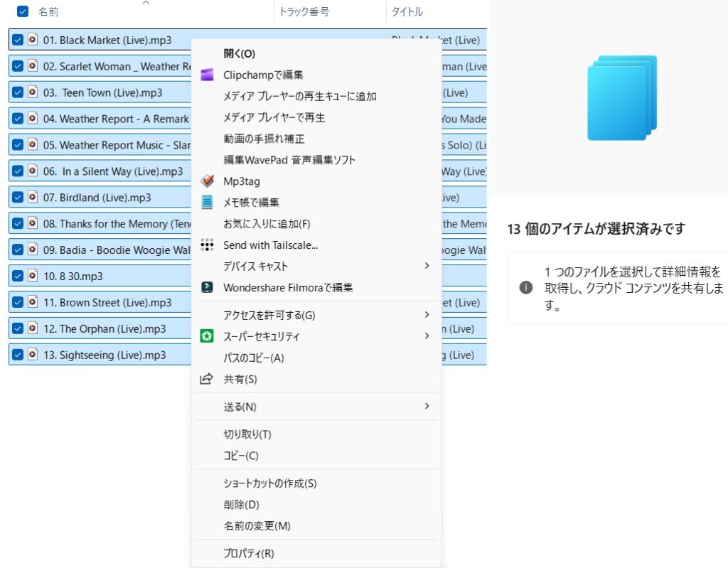Uncheck the 07. Birdland (Live).mp3 checkbox

tap(18, 197)
